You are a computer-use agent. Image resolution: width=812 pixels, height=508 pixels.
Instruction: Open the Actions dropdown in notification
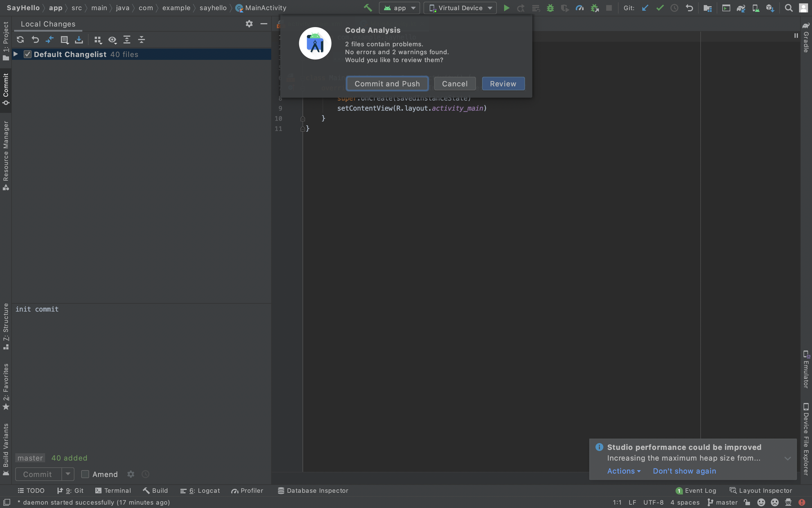(x=624, y=471)
